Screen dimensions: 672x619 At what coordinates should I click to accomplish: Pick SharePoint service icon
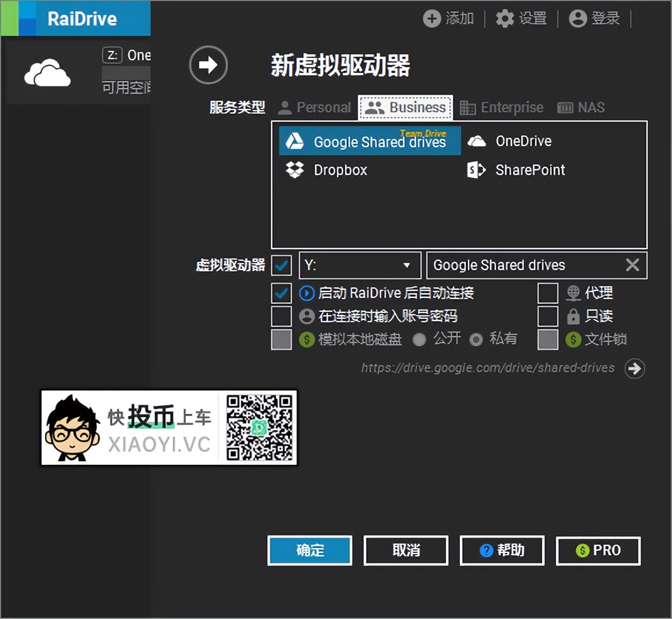(x=476, y=170)
